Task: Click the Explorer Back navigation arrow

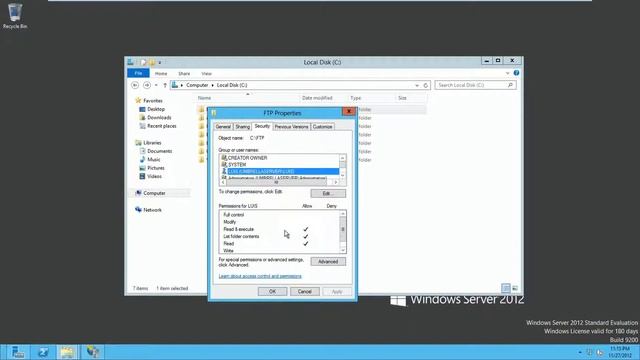Action: pyautogui.click(x=135, y=85)
